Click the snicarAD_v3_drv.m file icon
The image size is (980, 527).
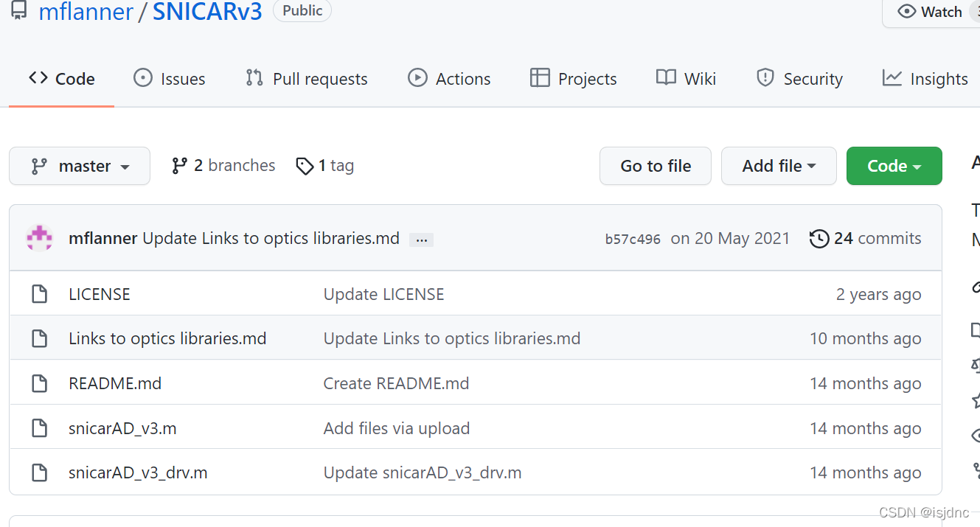(40, 472)
